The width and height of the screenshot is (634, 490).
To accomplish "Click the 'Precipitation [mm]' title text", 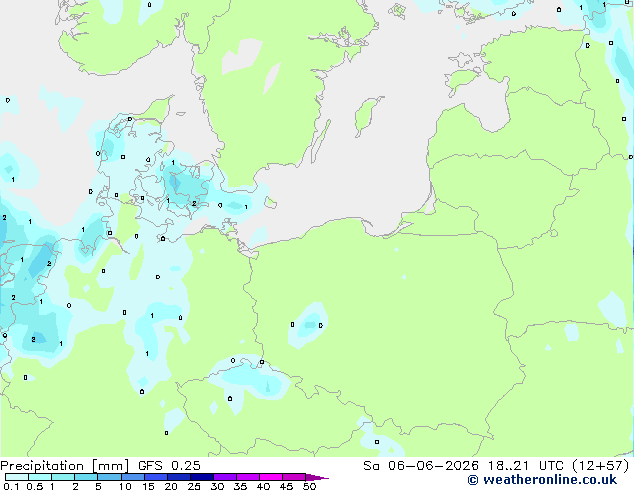I will pos(64,466).
